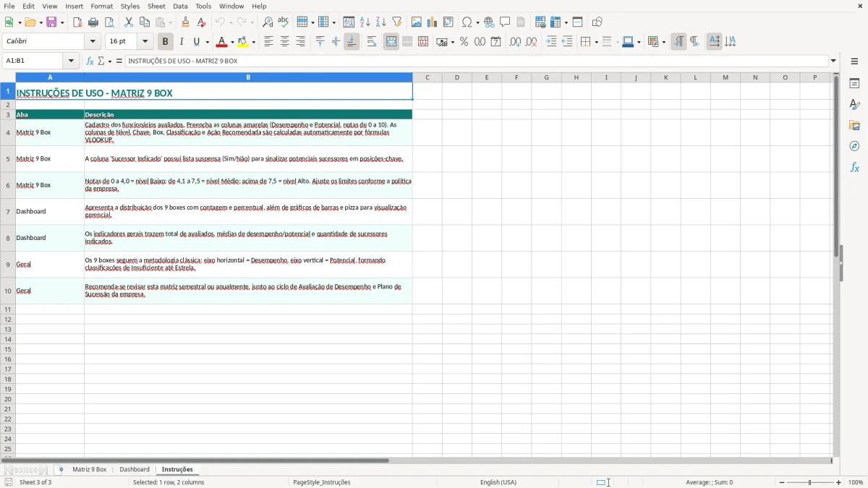Expand the formula bar input line
Image resolution: width=868 pixels, height=488 pixels.
[833, 61]
